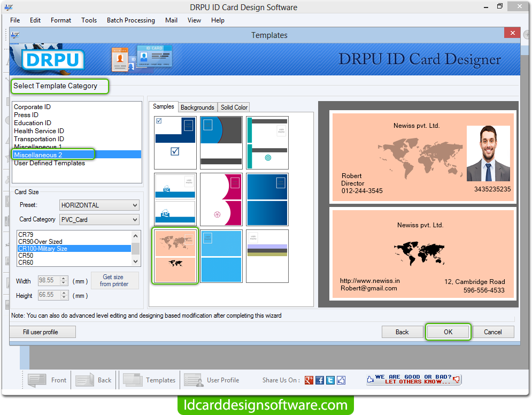
Task: Select Corporate ID template category
Action: pos(76,107)
